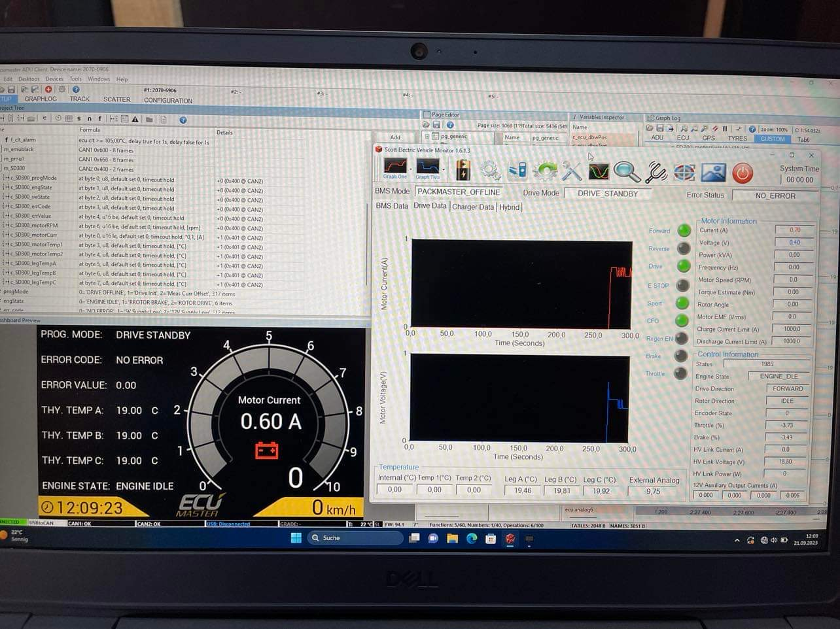The height and width of the screenshot is (629, 840).
Task: Open the Windows menu in ADU Client
Action: [x=99, y=79]
